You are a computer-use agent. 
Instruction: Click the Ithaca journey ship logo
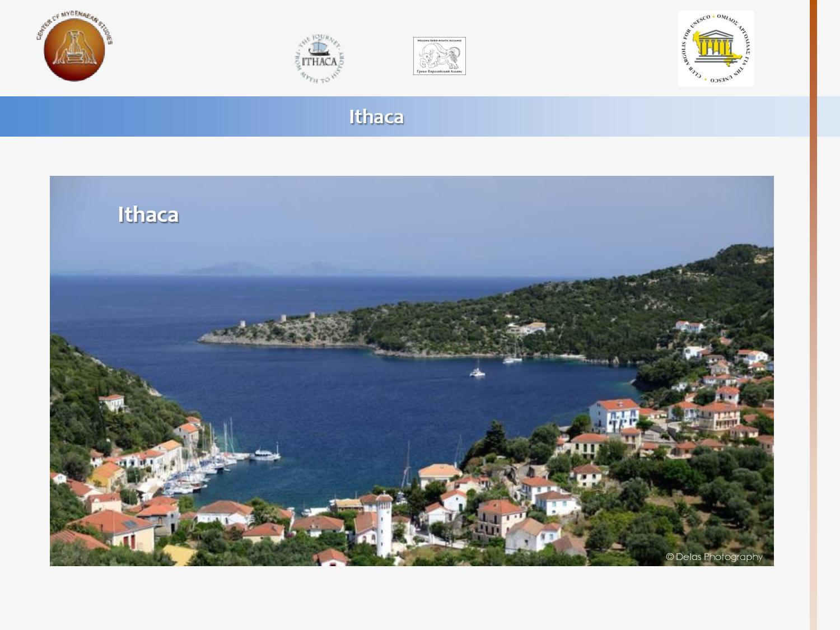(319, 59)
